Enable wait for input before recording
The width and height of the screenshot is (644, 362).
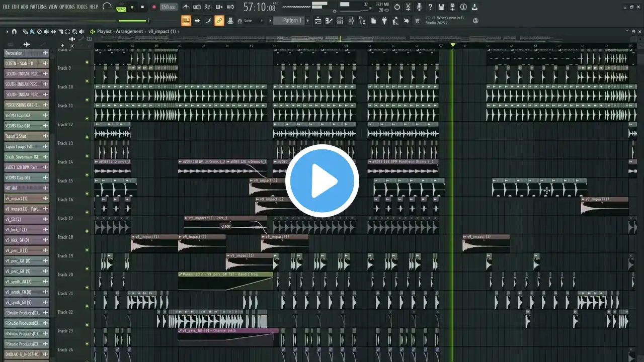pos(197,7)
